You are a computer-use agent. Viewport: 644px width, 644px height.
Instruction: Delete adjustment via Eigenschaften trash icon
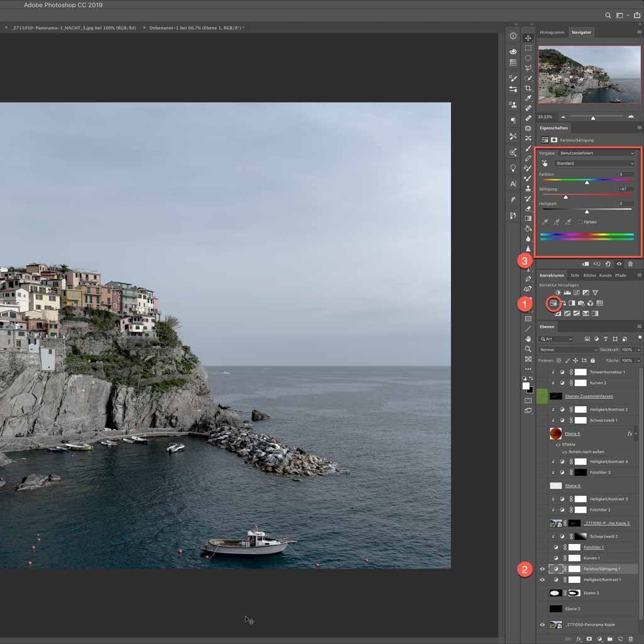pyautogui.click(x=630, y=264)
